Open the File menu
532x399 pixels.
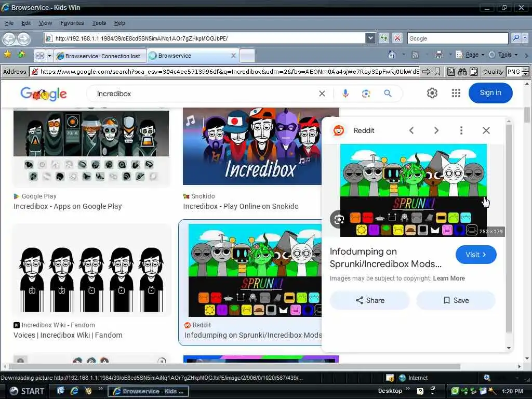coord(9,23)
